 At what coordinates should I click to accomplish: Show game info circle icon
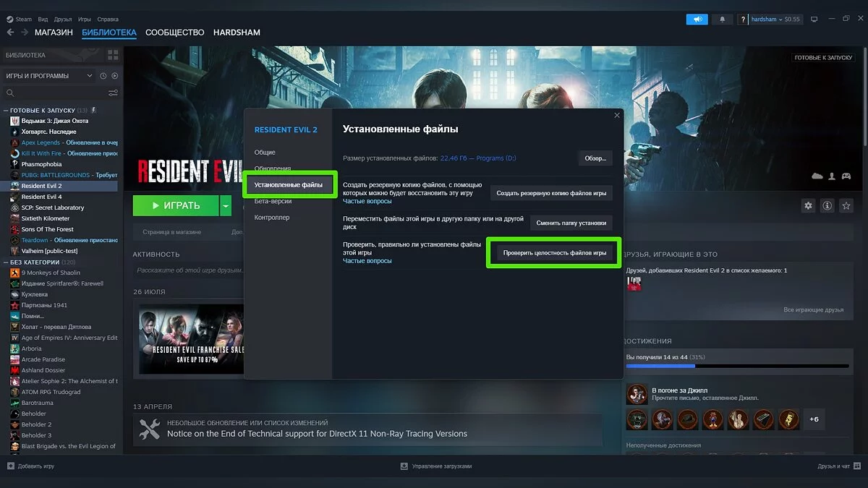point(827,206)
